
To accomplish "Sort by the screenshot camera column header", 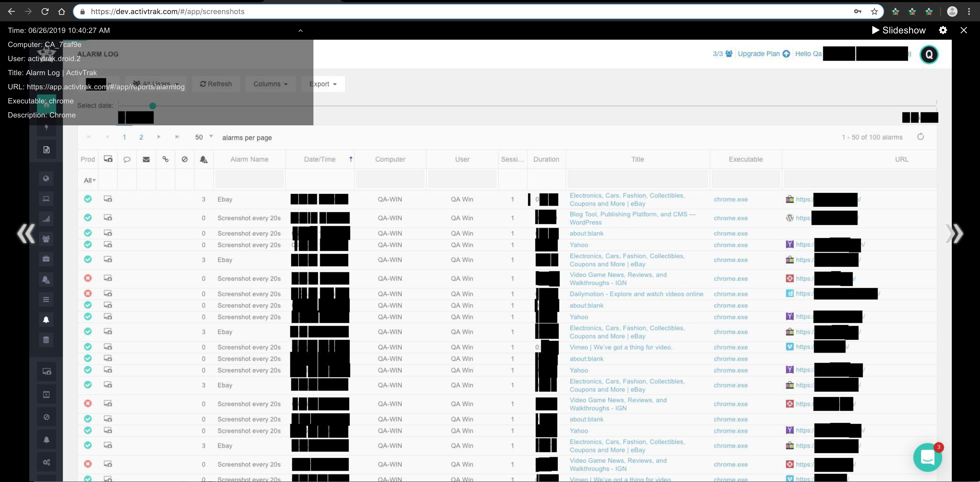I will click(x=108, y=159).
